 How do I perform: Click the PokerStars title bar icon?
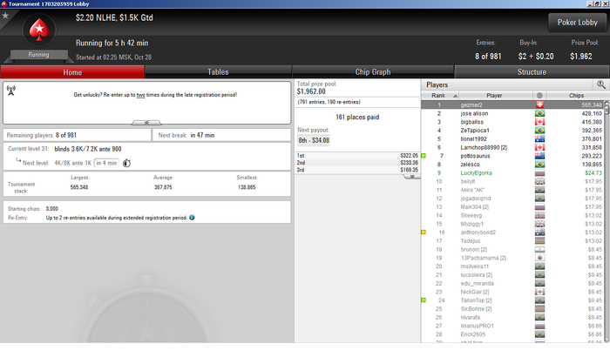3,3
